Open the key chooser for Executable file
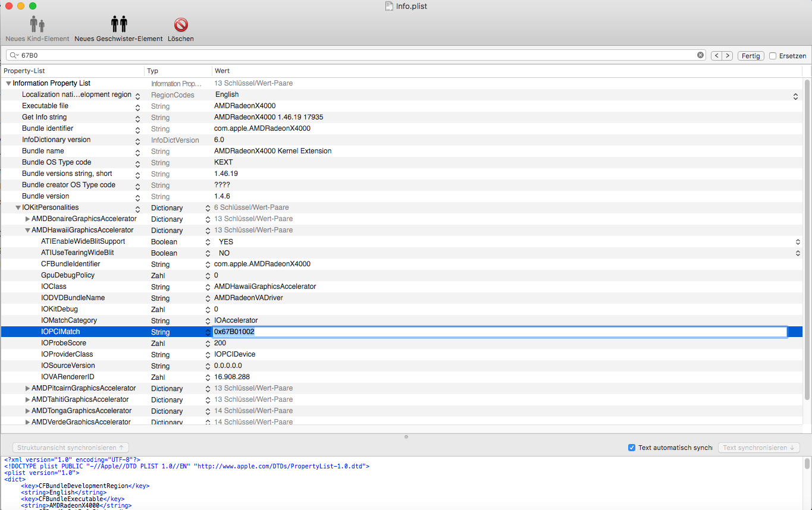The width and height of the screenshot is (812, 510). point(138,106)
